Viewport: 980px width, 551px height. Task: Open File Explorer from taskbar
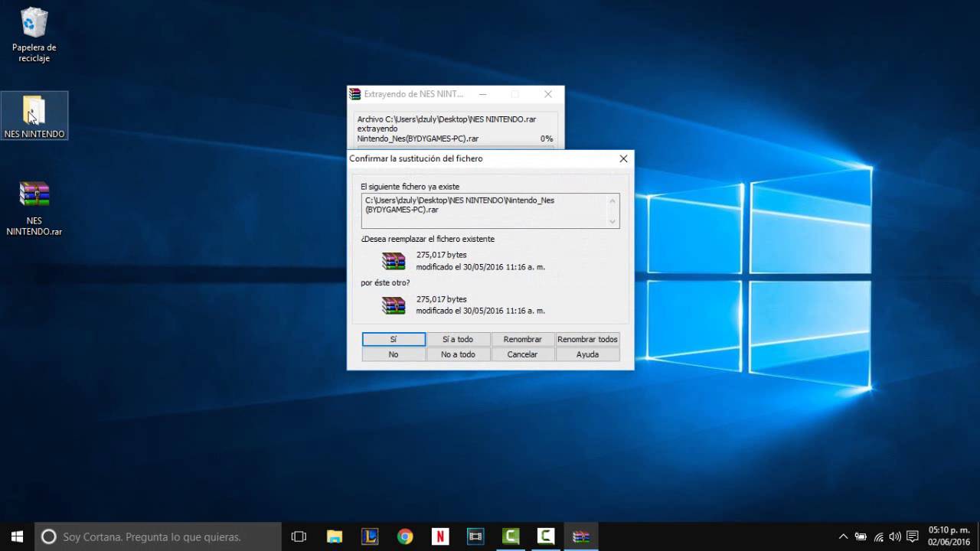coord(335,536)
